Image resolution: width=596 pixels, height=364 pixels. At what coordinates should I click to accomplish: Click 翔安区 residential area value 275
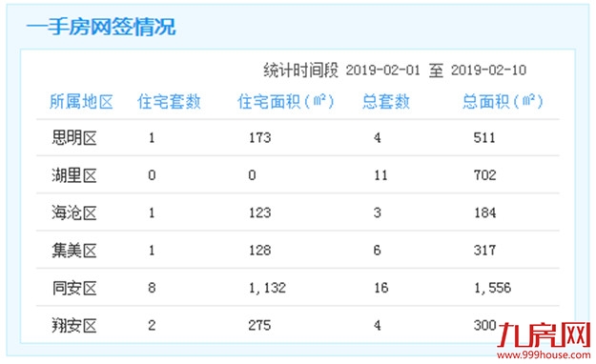coord(259,326)
